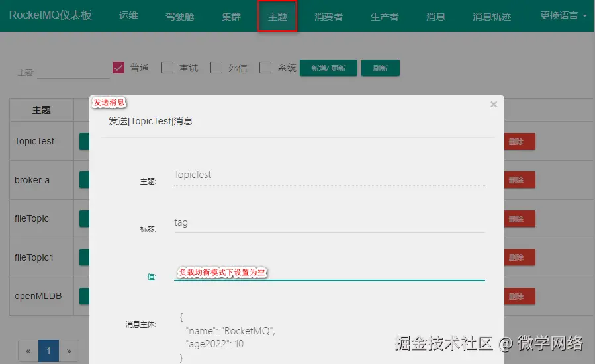Select the TopicTest cell in table
Image resolution: width=595 pixels, height=364 pixels.
point(42,141)
